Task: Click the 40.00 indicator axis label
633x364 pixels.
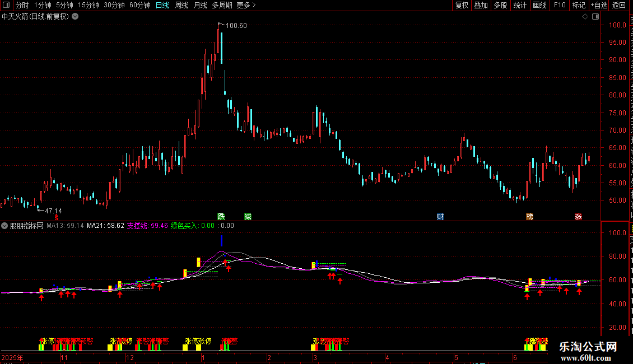Action: point(618,304)
